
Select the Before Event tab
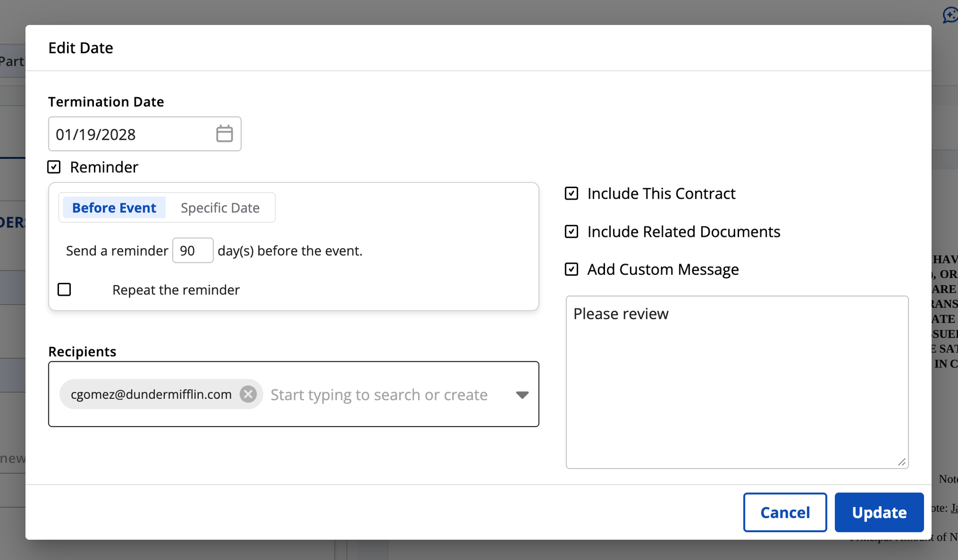[114, 208]
